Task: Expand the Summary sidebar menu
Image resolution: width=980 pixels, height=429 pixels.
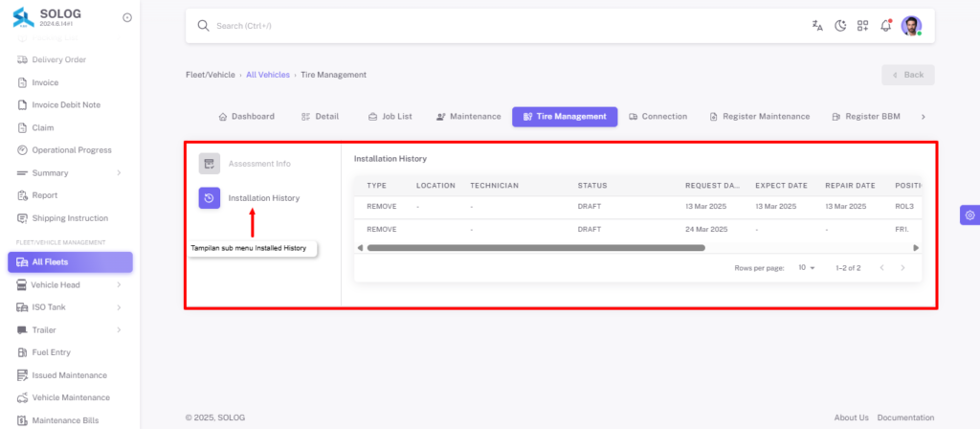Action: pos(70,172)
